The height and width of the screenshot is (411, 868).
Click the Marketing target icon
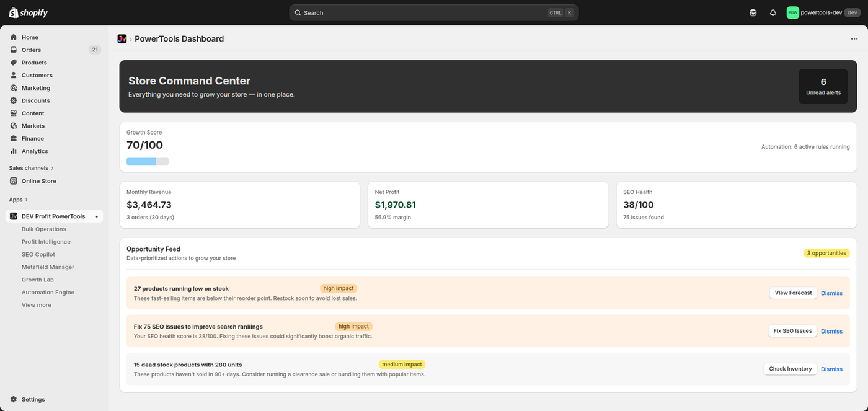14,88
